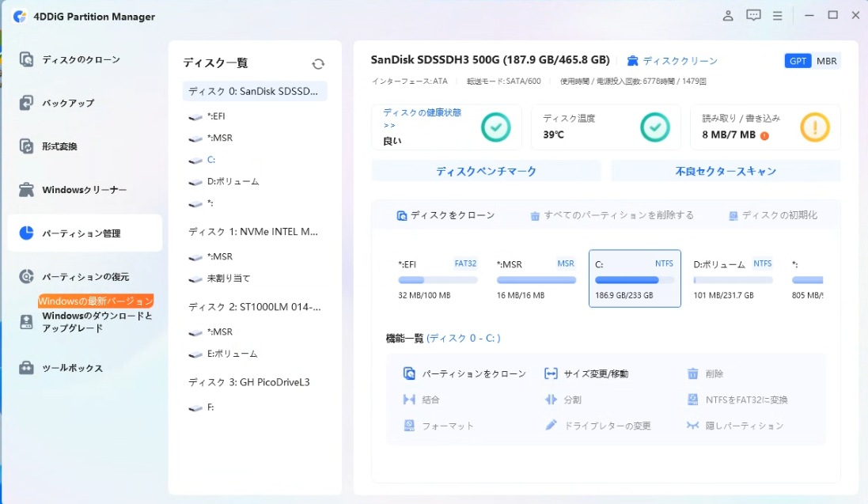
Task: Select the *:MSR partition card
Action: (x=536, y=279)
